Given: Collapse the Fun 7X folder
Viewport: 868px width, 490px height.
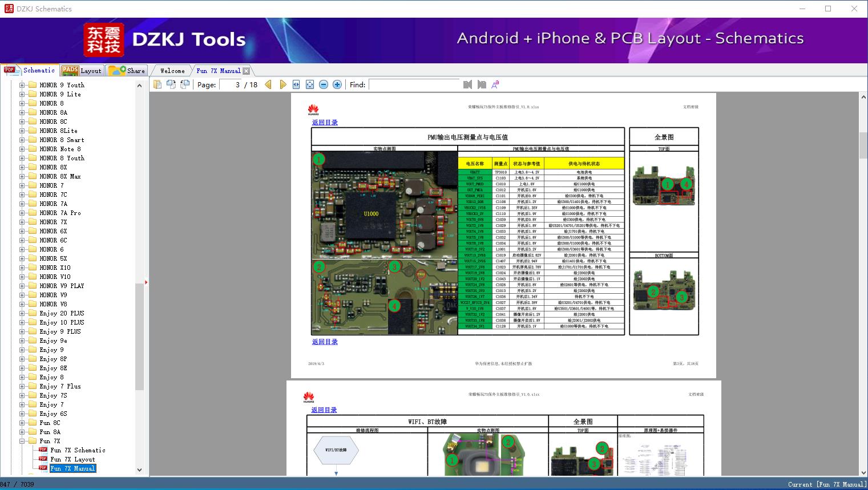Looking at the screenshot, I should 22,441.
